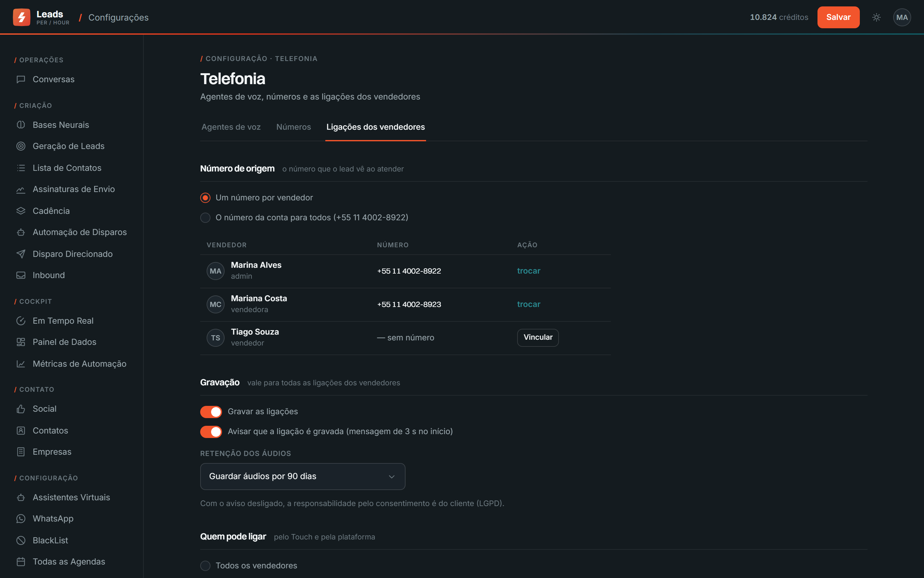This screenshot has height=578, width=924.
Task: Open the MA user avatar menu
Action: (x=902, y=17)
